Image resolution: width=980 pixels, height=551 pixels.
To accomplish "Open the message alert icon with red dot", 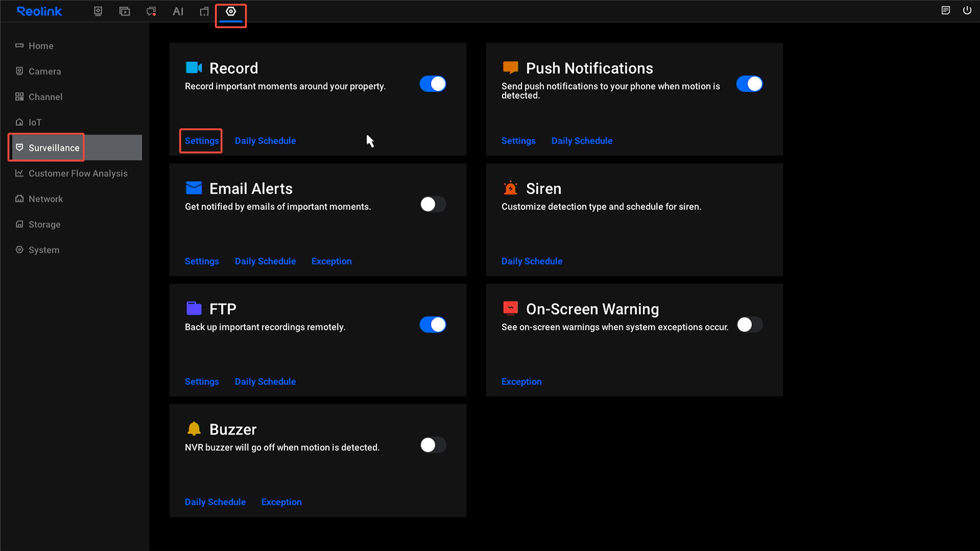I will click(x=151, y=11).
